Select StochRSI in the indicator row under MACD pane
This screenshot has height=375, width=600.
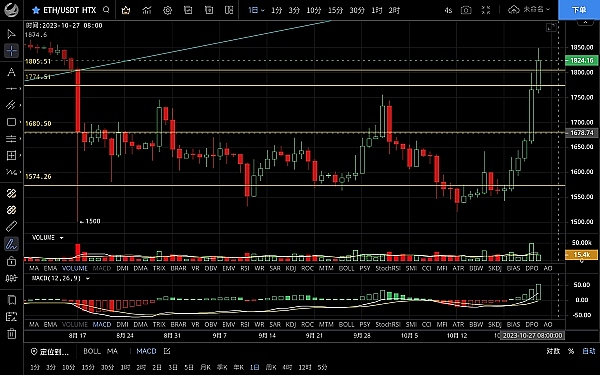click(388, 324)
